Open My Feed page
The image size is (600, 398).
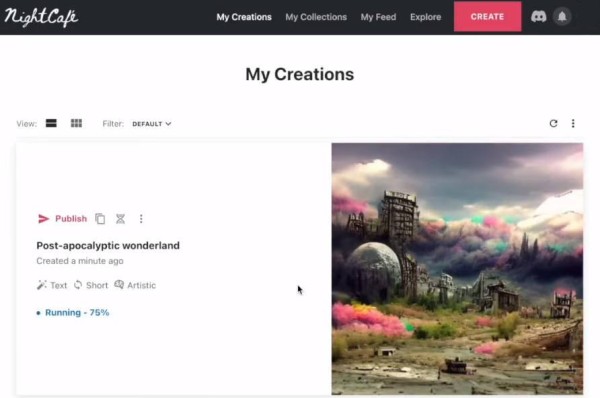(378, 17)
